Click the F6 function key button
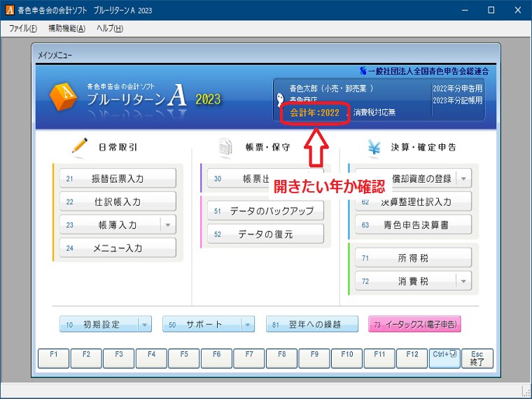Screen dimensions: 532x399 tap(216, 358)
